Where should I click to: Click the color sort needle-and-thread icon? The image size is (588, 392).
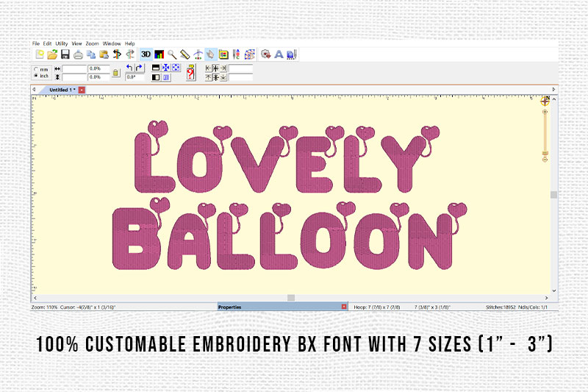pyautogui.click(x=117, y=54)
